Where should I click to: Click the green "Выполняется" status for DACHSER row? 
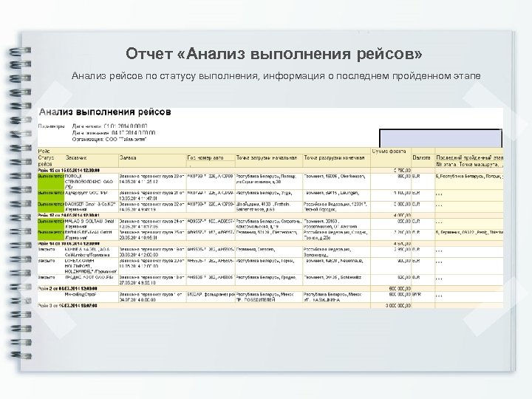(x=51, y=207)
